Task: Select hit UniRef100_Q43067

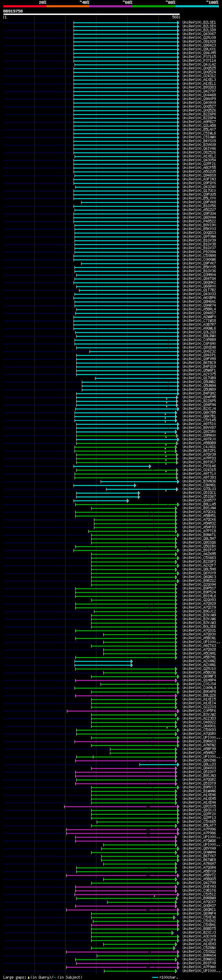Action: click(x=199, y=34)
